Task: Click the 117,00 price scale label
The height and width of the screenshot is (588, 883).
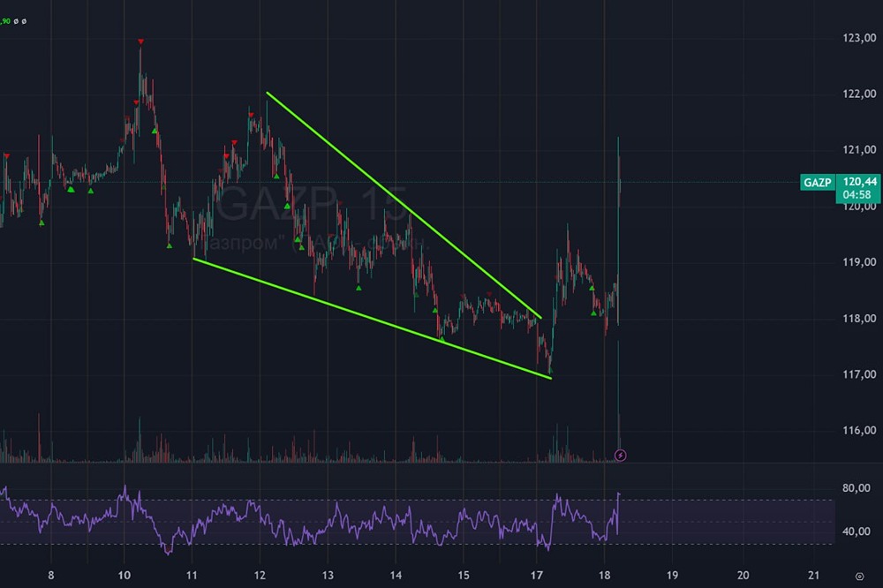Action: [859, 374]
